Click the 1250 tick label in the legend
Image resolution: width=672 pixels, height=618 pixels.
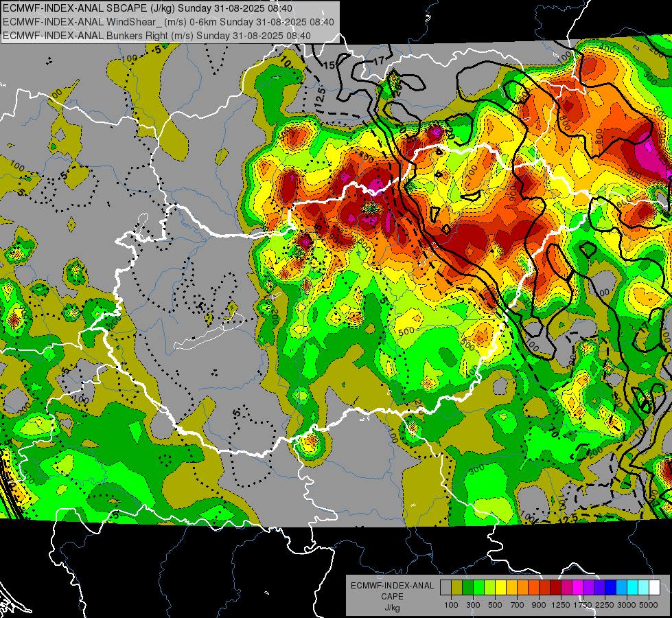click(x=561, y=605)
